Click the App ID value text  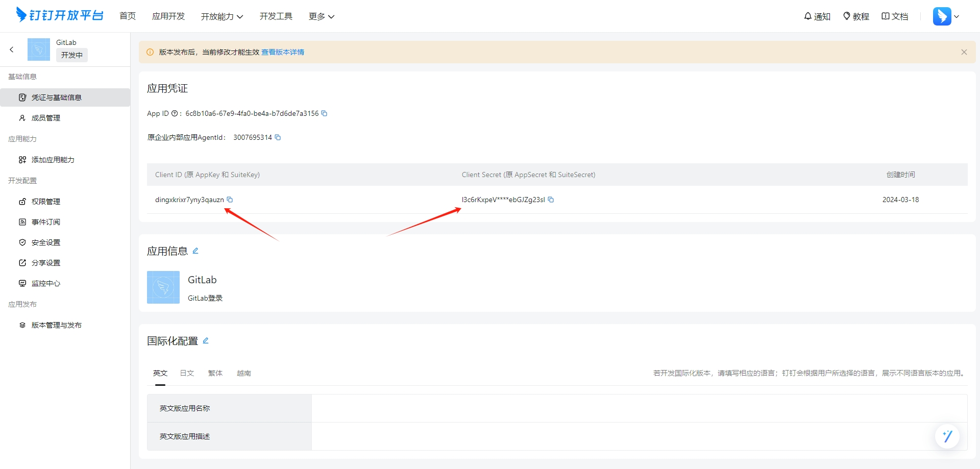[x=252, y=113]
